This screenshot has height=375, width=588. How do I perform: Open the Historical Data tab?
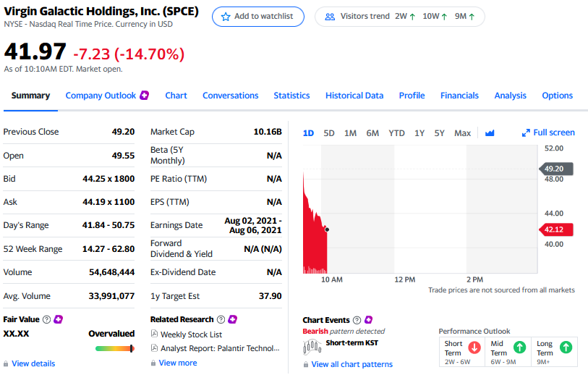(354, 96)
